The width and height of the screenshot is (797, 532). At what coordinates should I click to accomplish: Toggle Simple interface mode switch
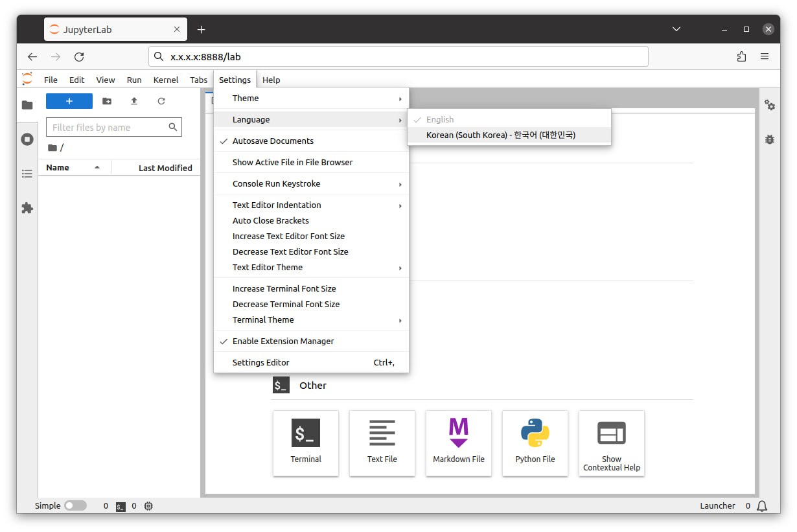(75, 506)
